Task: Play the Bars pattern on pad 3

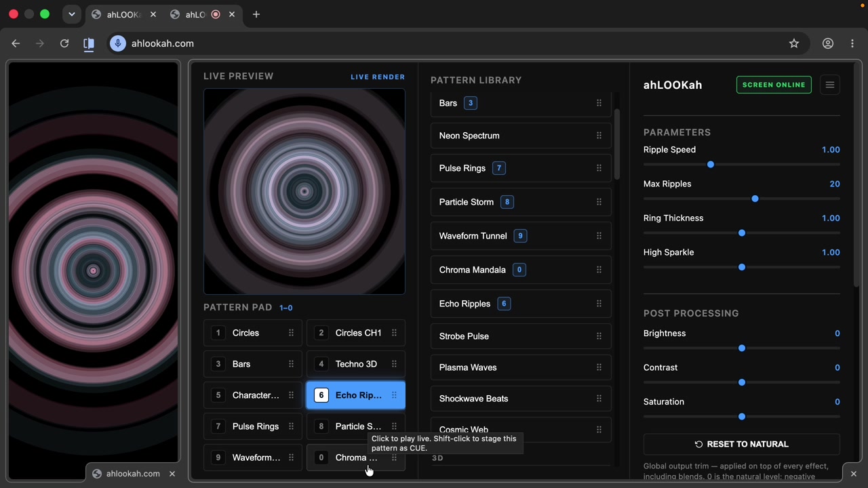Action: tap(252, 364)
